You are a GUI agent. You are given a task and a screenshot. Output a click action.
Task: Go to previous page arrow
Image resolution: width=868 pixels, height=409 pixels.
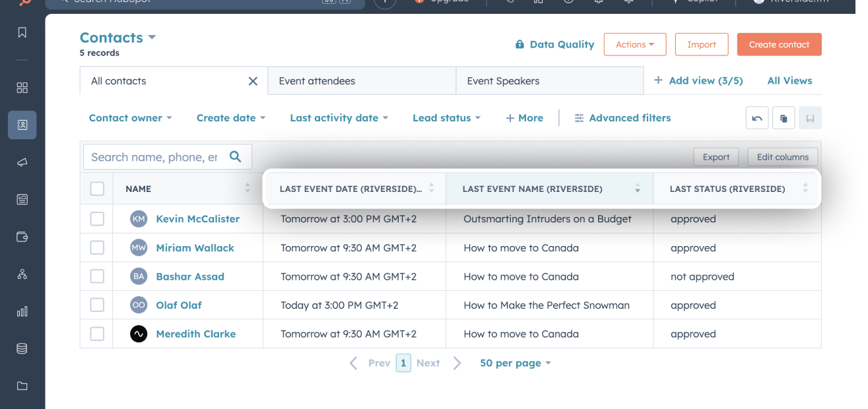click(x=353, y=363)
